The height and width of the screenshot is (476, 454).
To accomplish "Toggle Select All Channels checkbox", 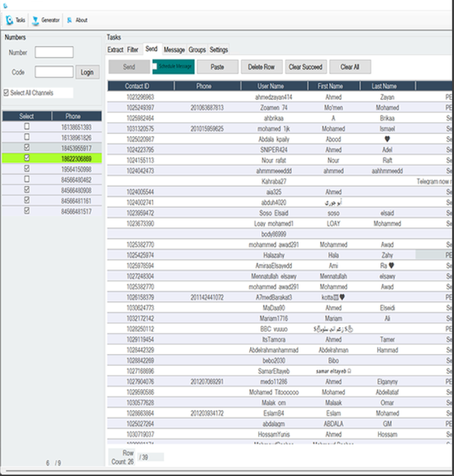I will coord(7,93).
